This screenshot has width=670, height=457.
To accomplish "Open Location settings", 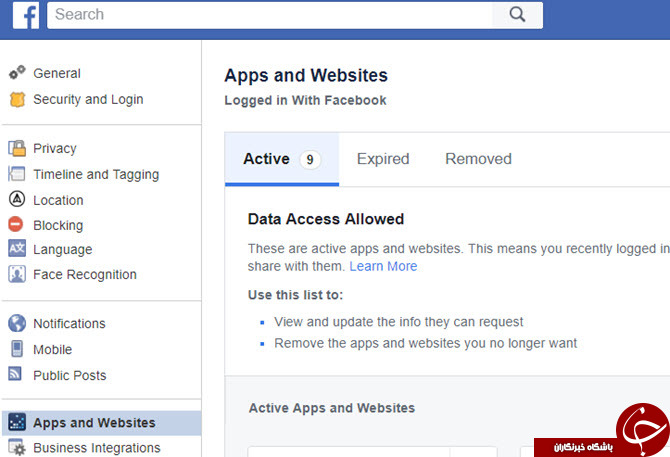I will [58, 200].
